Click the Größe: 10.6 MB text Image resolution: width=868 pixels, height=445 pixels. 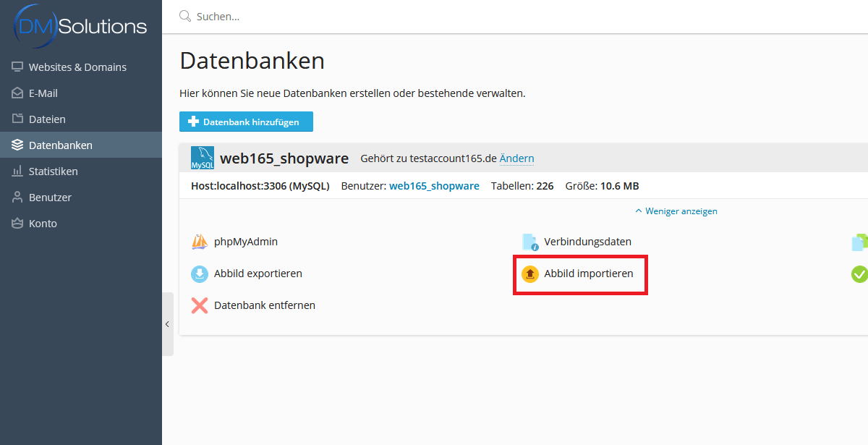click(603, 186)
